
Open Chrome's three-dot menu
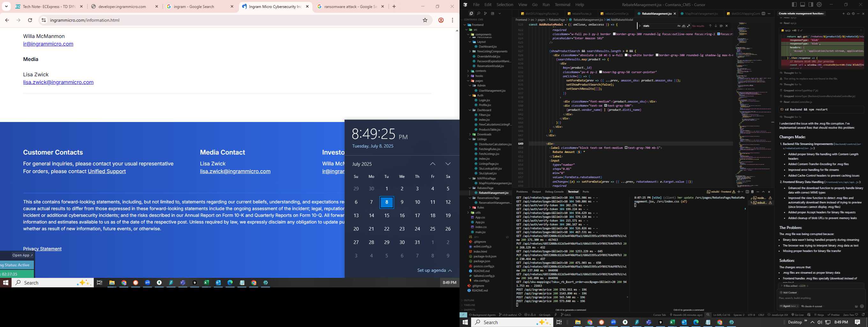click(x=453, y=20)
